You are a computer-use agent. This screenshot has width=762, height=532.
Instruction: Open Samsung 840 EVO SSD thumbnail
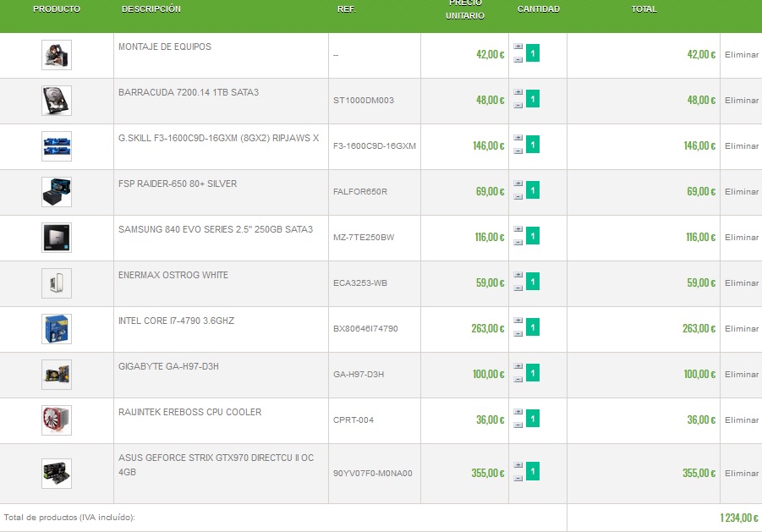tap(57, 238)
